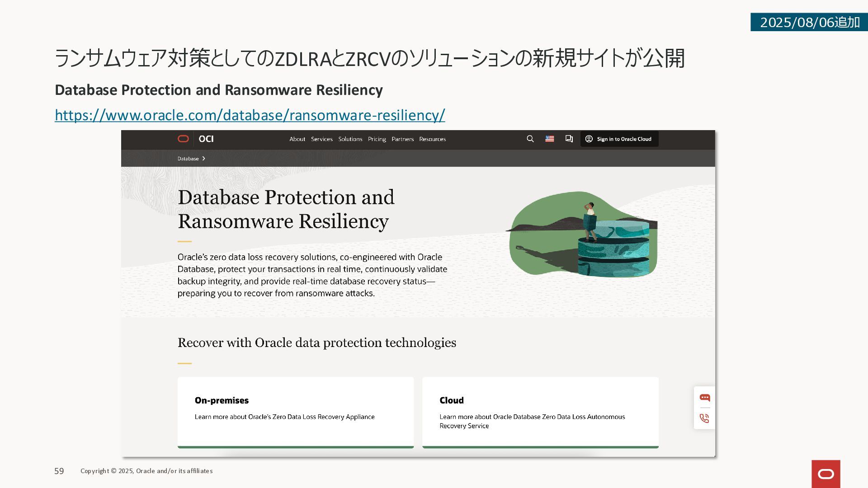Click the Zero Data Loss Autonomous Recovery Service description
This screenshot has height=488, width=868.
pos(532,421)
